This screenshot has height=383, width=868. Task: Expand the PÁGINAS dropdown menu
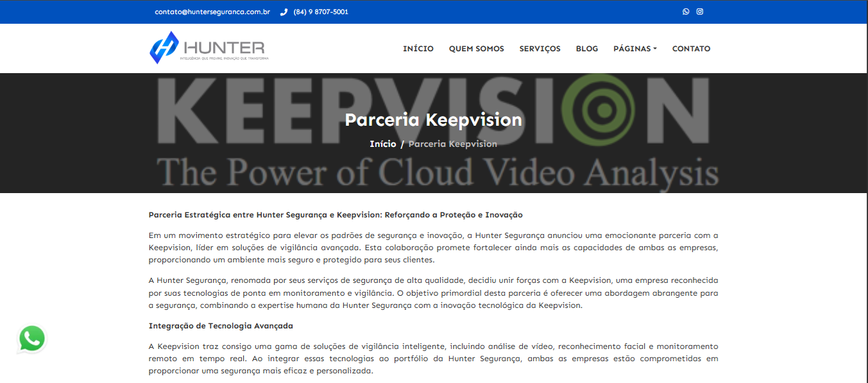tap(634, 49)
